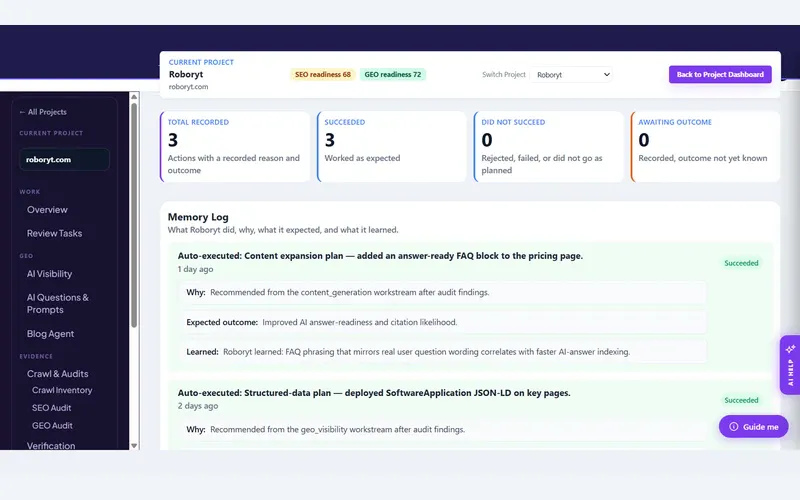Click the Memory Log heading
Viewport: 800px width, 500px height.
(198, 217)
